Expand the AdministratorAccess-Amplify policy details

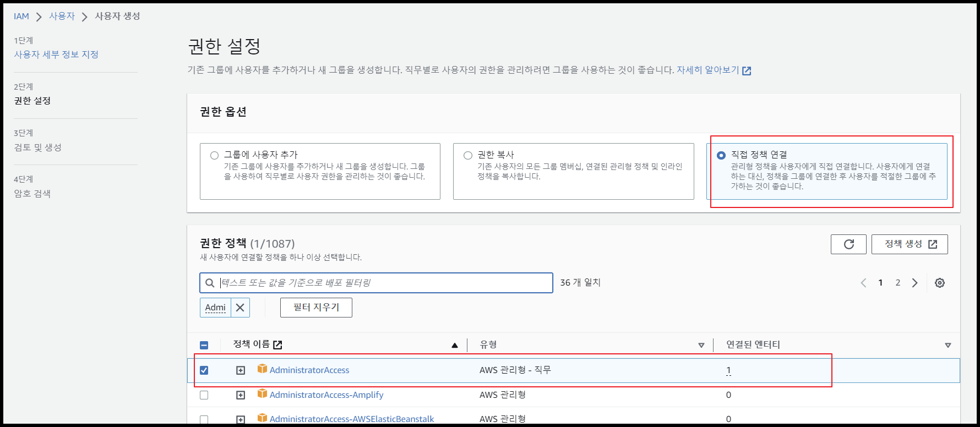(x=241, y=395)
